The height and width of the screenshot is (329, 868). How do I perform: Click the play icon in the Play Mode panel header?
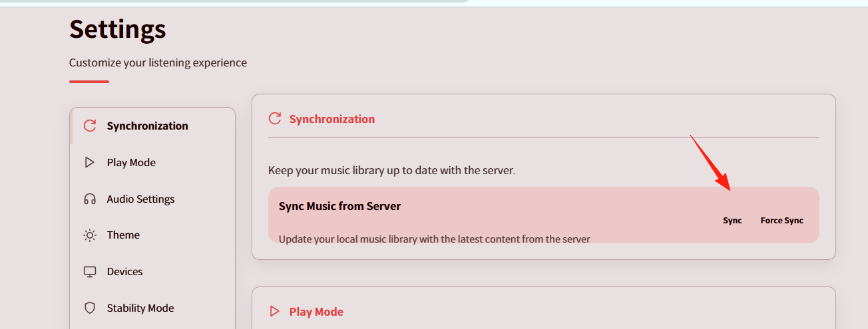pyautogui.click(x=274, y=311)
